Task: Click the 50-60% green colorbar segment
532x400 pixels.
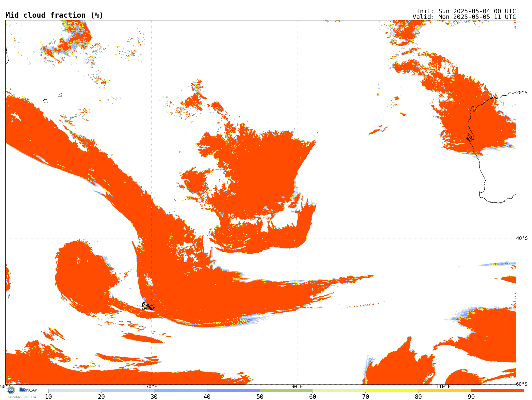Action: pos(286,391)
